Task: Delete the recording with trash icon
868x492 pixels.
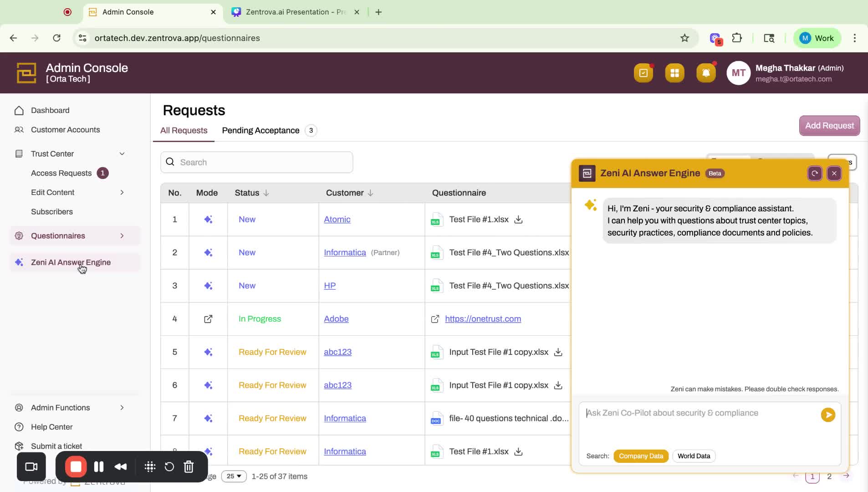Action: pos(189,467)
